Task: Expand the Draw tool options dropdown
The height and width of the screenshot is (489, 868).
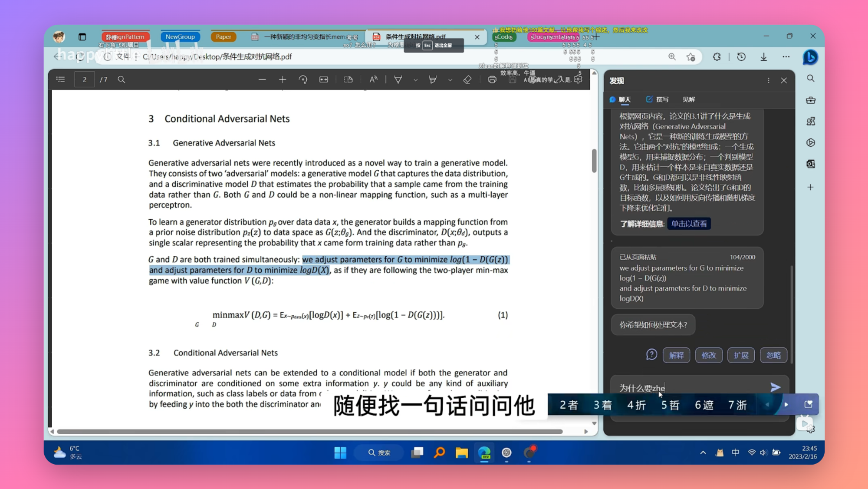Action: 415,80
